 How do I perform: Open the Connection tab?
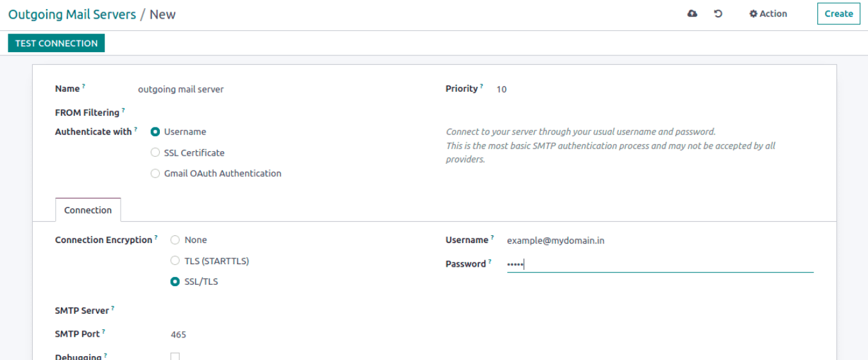click(x=88, y=210)
